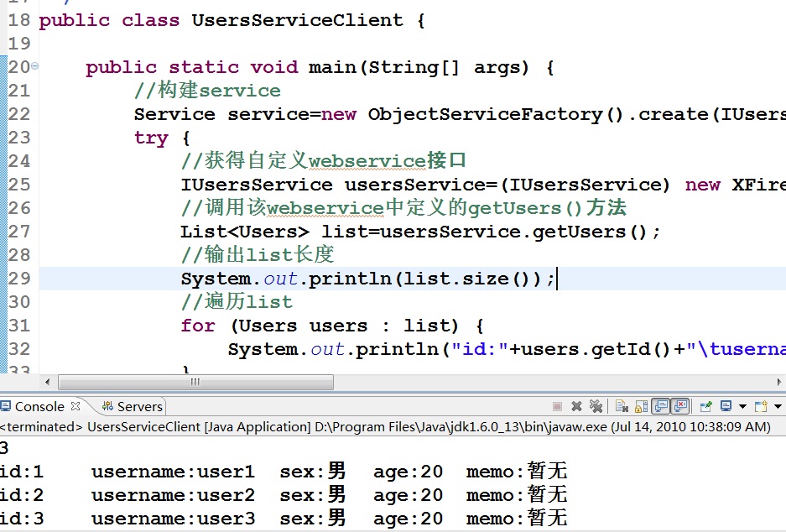Click the console row for username:user2
Viewport: 786px width, 532px height.
pos(284,495)
